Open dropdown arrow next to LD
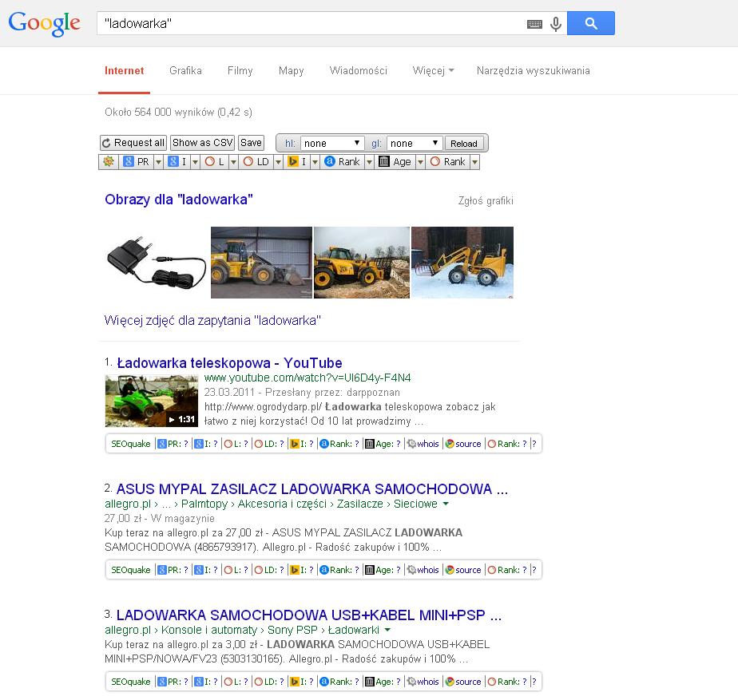Viewport: 738px width, 700px height. point(279,162)
